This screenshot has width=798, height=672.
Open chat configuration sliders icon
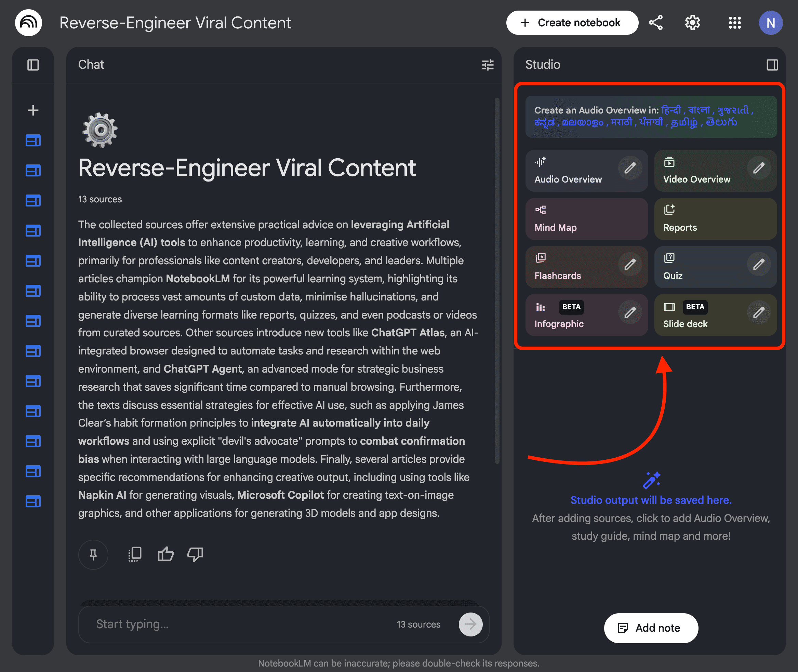tap(488, 65)
